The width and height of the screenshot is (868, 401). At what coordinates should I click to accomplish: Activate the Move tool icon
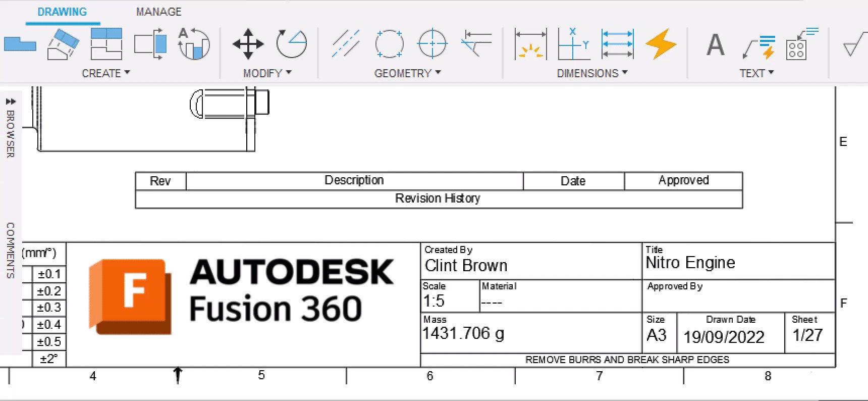point(248,44)
